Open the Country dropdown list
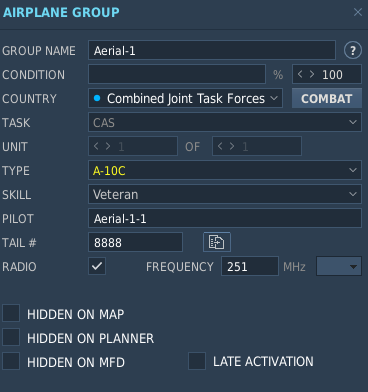 click(185, 98)
